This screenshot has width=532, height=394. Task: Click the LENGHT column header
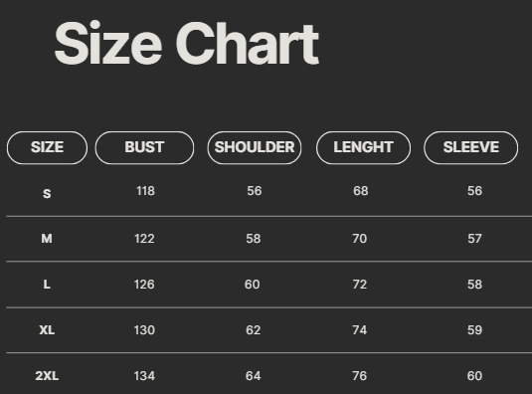point(363,147)
